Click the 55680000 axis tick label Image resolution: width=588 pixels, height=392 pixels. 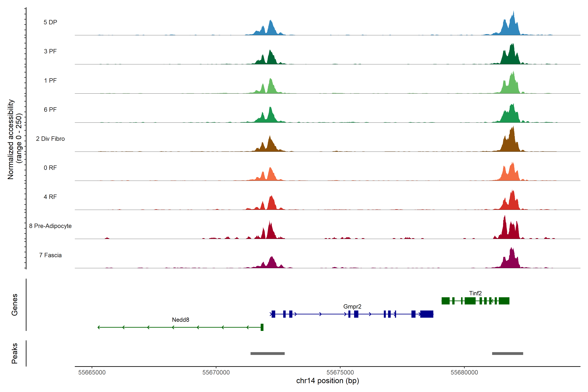[x=464, y=373]
